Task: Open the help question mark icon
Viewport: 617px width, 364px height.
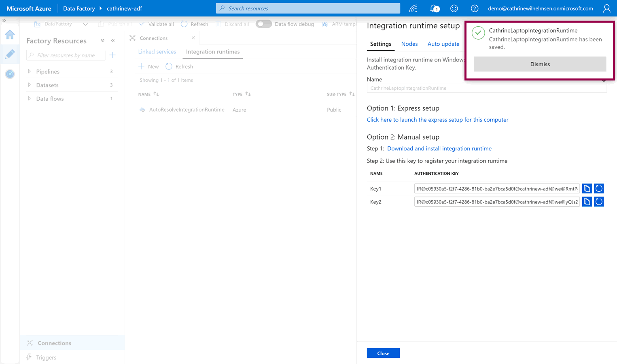Action: click(474, 8)
